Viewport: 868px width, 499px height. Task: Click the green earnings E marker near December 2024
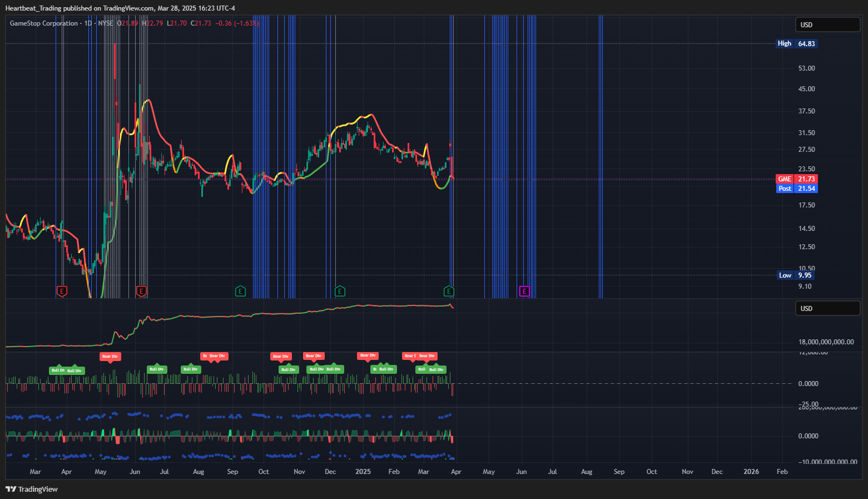coord(340,291)
